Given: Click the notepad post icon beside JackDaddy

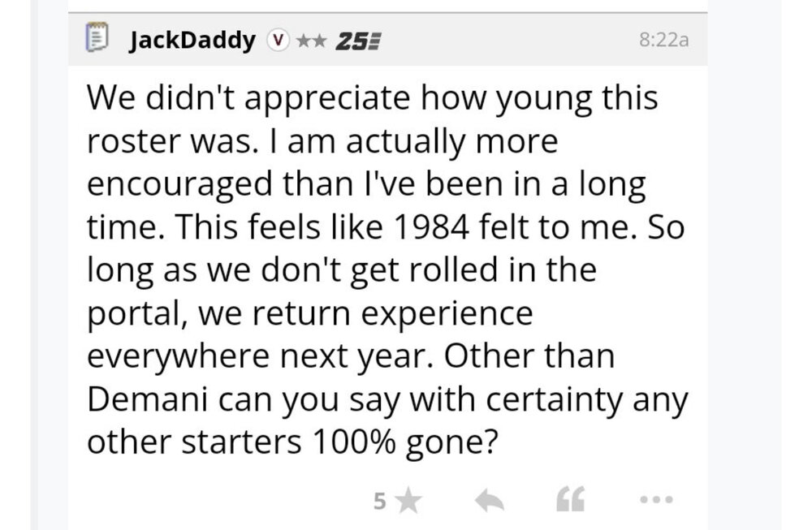Looking at the screenshot, I should click(97, 39).
